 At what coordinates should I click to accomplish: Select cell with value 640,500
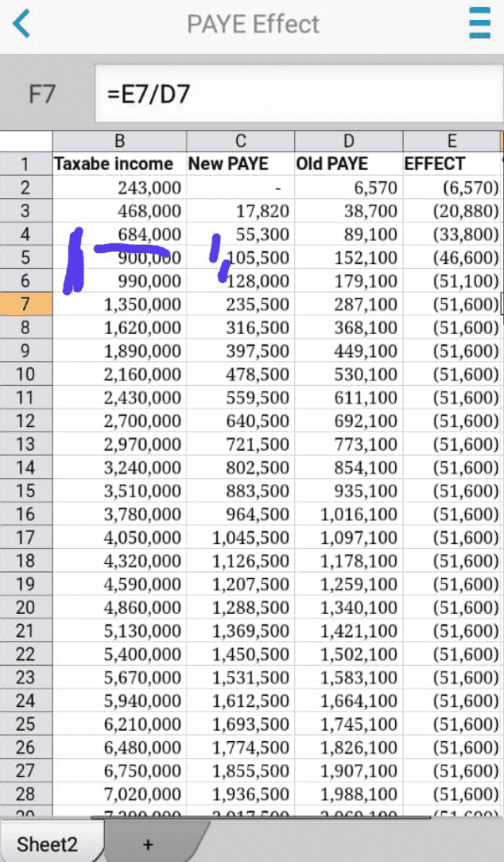pos(240,421)
